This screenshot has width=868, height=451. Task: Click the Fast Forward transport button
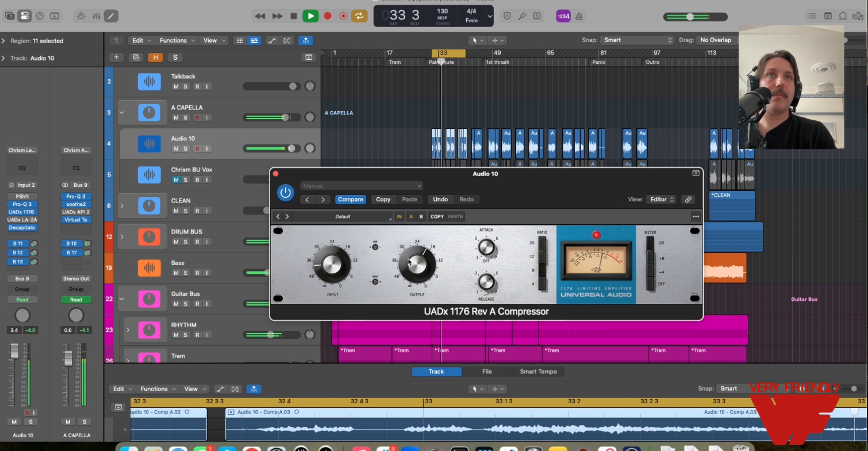coord(277,16)
